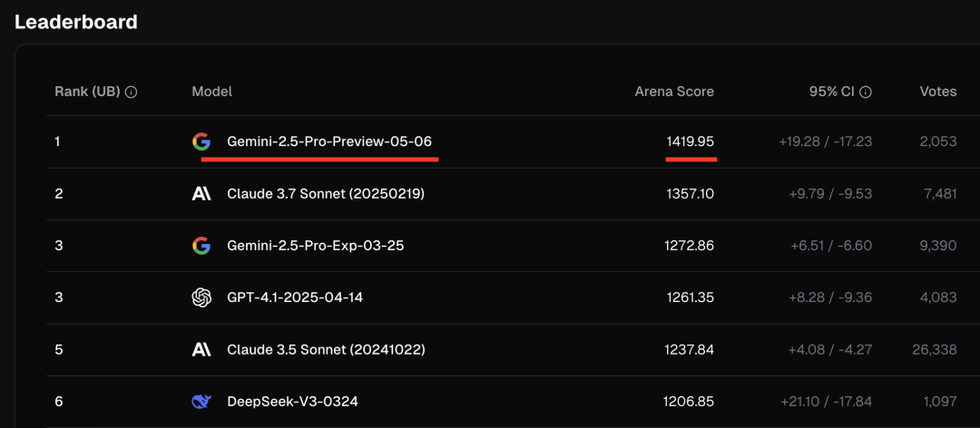Open the info icon next to Rank (UB)
980x428 pixels.
pos(131,92)
